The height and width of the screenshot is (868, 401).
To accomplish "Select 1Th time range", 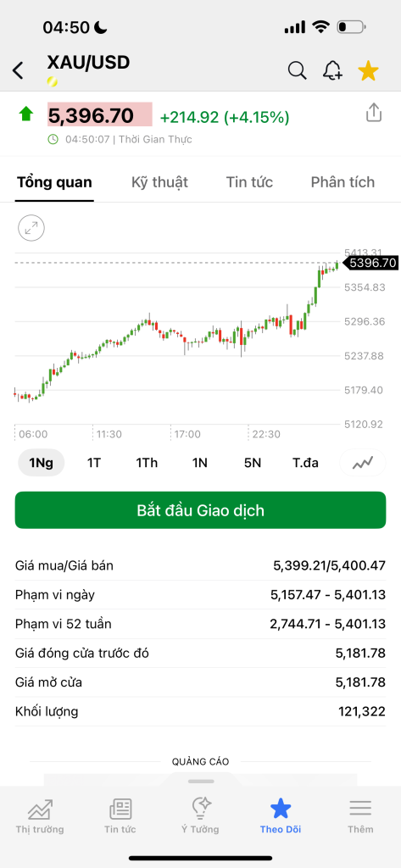I will point(147,463).
